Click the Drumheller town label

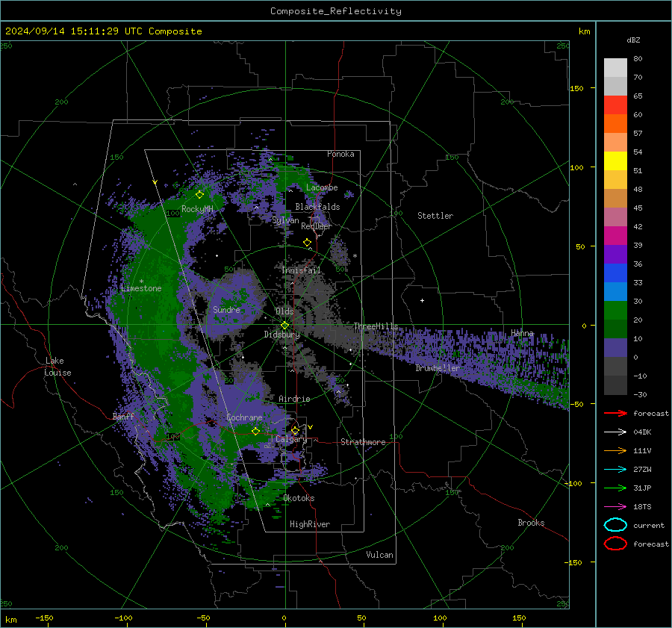click(438, 368)
